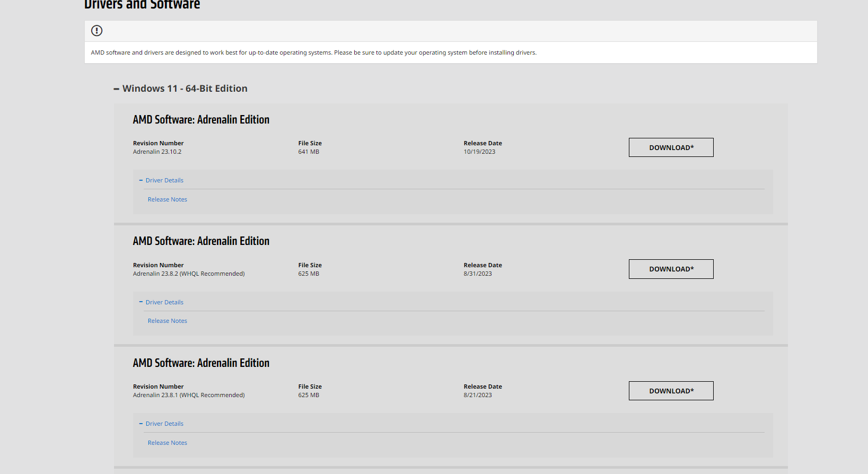Screen dimensions: 868x474
Task: Click the 'Drivers and Software' heading
Action: tap(142, 5)
